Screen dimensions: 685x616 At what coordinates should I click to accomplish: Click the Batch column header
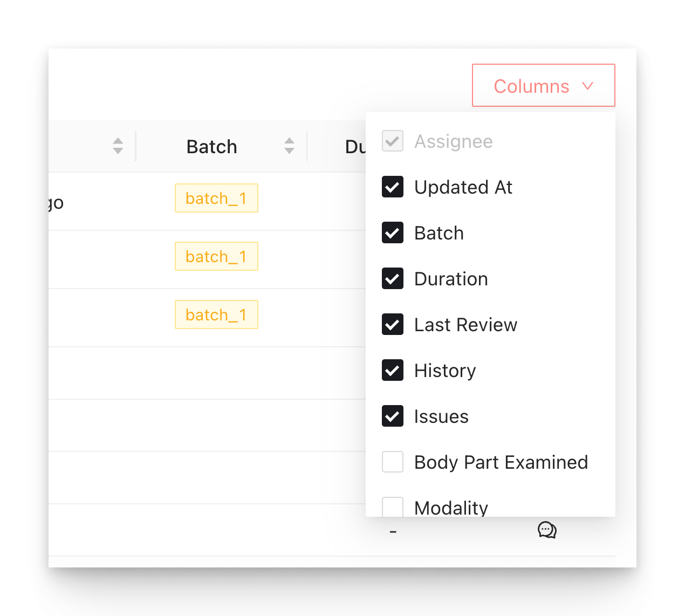tap(211, 147)
